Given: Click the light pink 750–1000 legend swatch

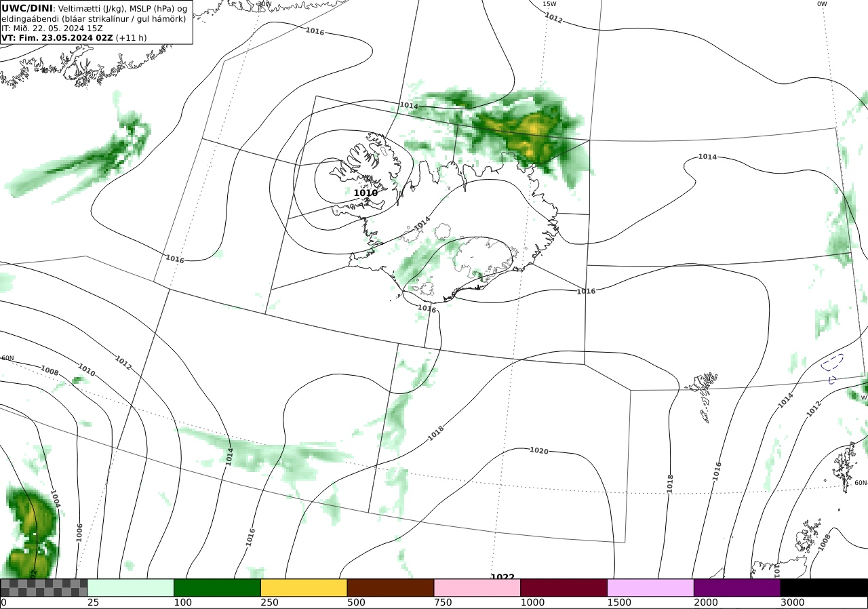Looking at the screenshot, I should tap(477, 587).
